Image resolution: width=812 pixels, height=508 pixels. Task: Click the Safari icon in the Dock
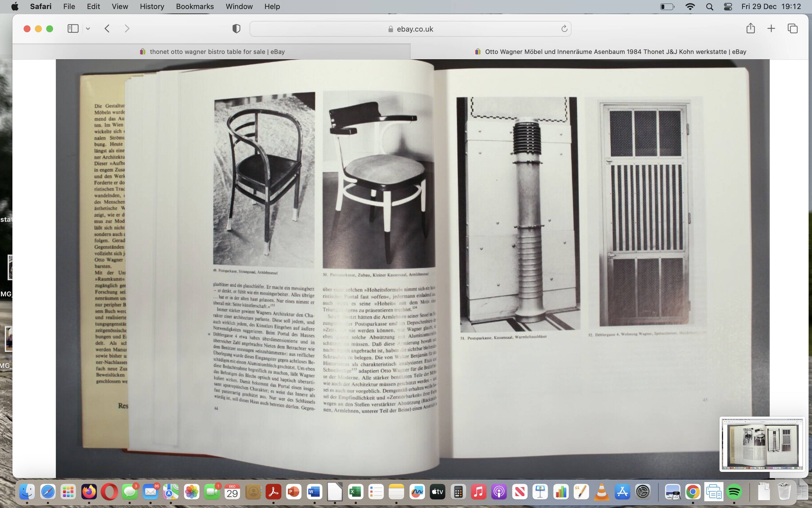coord(48,492)
